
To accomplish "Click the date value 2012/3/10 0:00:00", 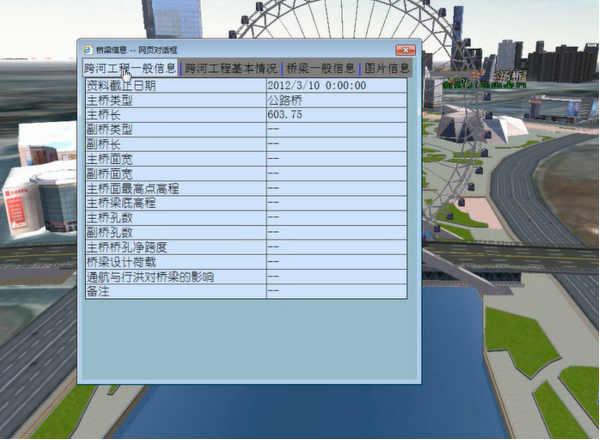I will point(316,86).
